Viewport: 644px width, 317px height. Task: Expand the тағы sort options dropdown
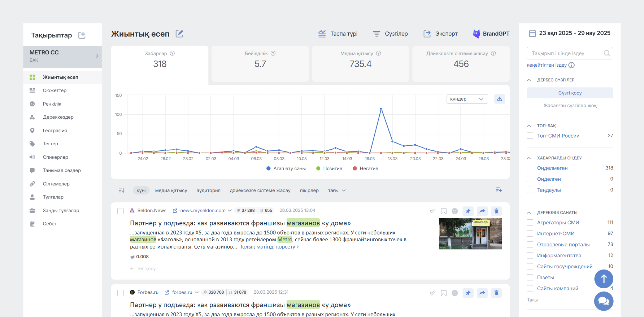(x=337, y=190)
